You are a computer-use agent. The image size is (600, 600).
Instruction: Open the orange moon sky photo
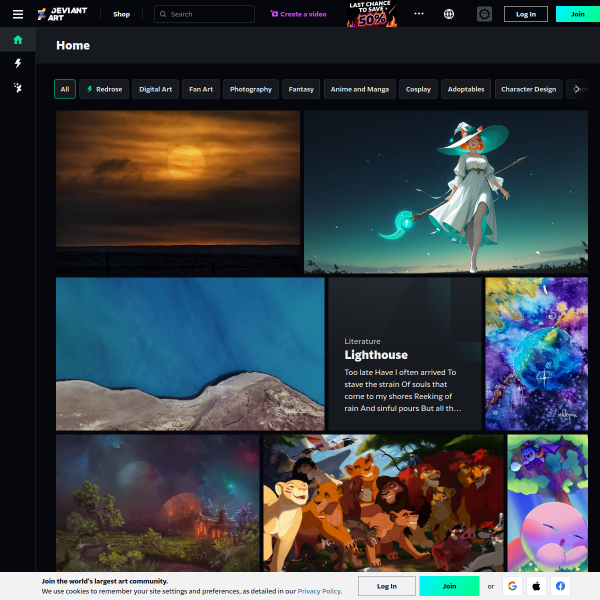[x=178, y=192]
